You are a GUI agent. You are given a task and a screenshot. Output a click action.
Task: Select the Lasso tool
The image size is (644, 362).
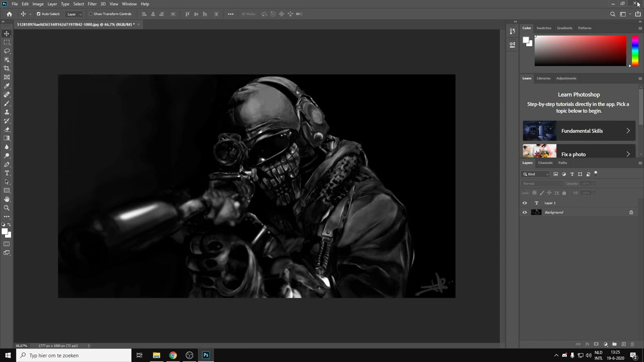(7, 51)
